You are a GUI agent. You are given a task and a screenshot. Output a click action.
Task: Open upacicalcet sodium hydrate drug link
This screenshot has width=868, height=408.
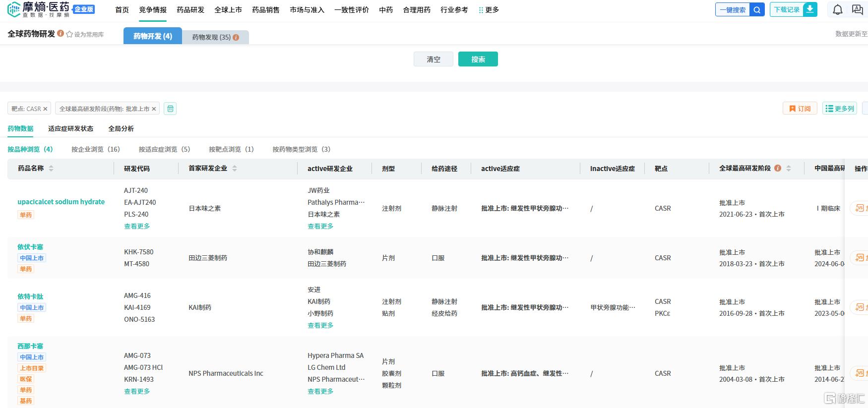coord(61,202)
